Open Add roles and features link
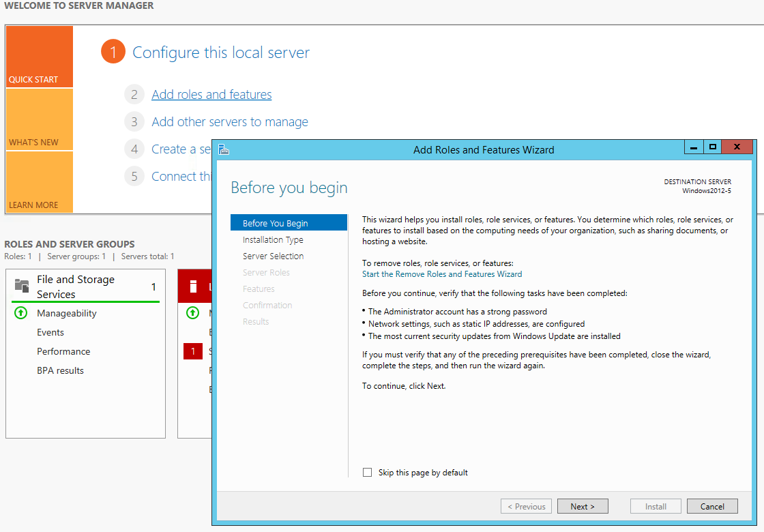Image resolution: width=764 pixels, height=532 pixels. click(x=211, y=95)
